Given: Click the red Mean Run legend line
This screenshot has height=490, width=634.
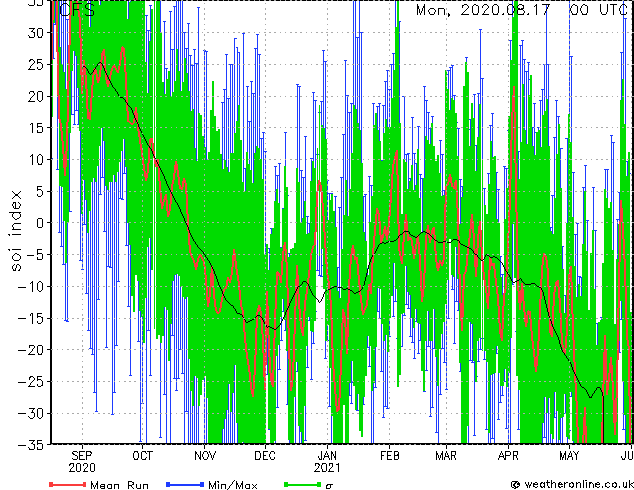Looking at the screenshot, I should [68, 484].
